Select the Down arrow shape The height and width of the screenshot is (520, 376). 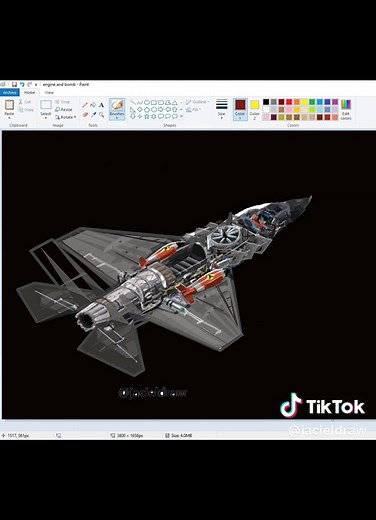pos(133,116)
